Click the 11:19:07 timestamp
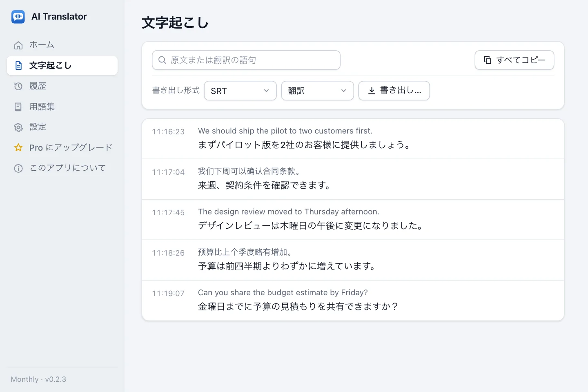The image size is (588, 392). (168, 294)
